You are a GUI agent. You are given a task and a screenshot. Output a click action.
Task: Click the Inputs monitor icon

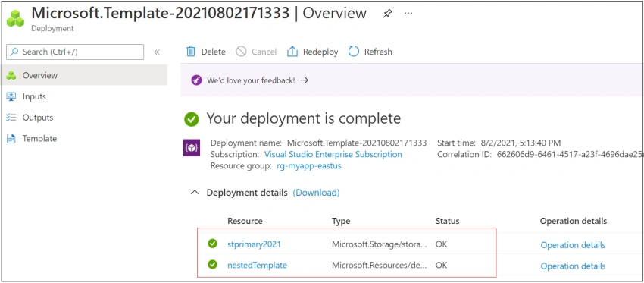point(11,96)
